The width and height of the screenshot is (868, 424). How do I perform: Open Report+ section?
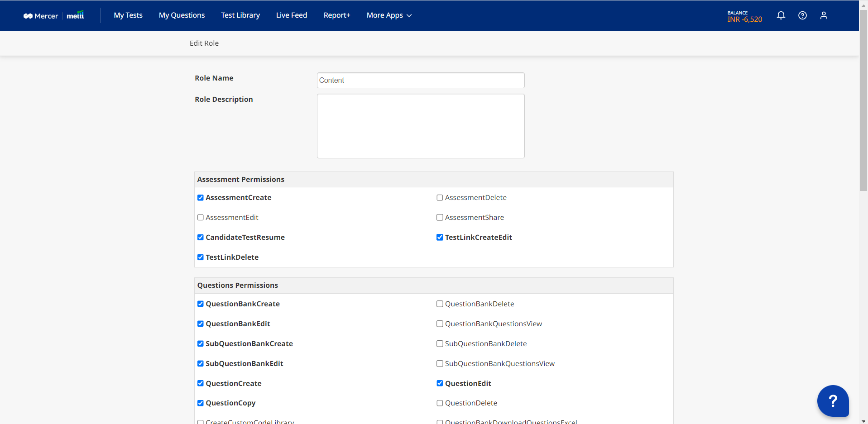(337, 15)
